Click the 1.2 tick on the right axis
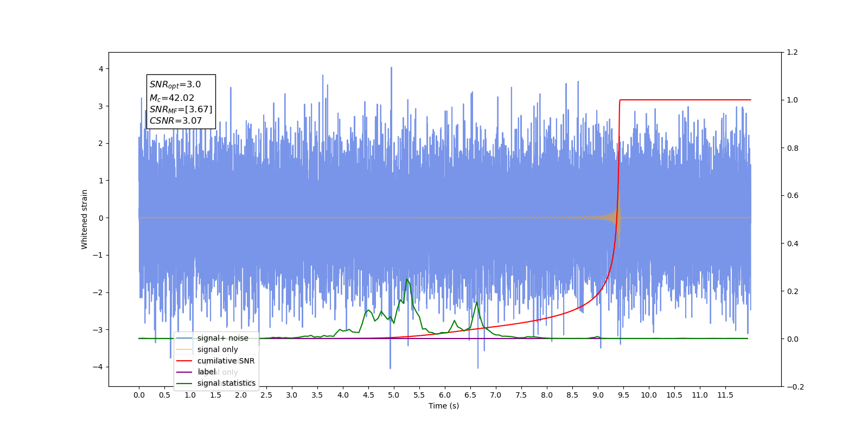 pyautogui.click(x=793, y=52)
